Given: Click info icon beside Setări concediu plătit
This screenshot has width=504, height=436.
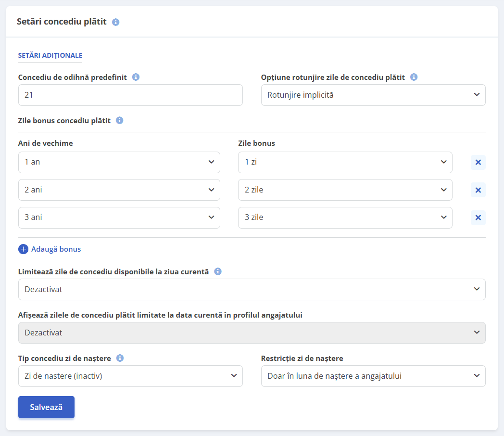Looking at the screenshot, I should [116, 22].
